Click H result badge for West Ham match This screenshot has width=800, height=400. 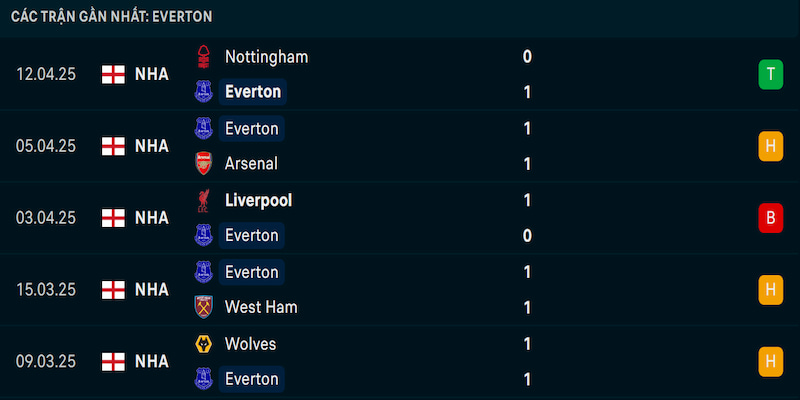click(x=770, y=290)
